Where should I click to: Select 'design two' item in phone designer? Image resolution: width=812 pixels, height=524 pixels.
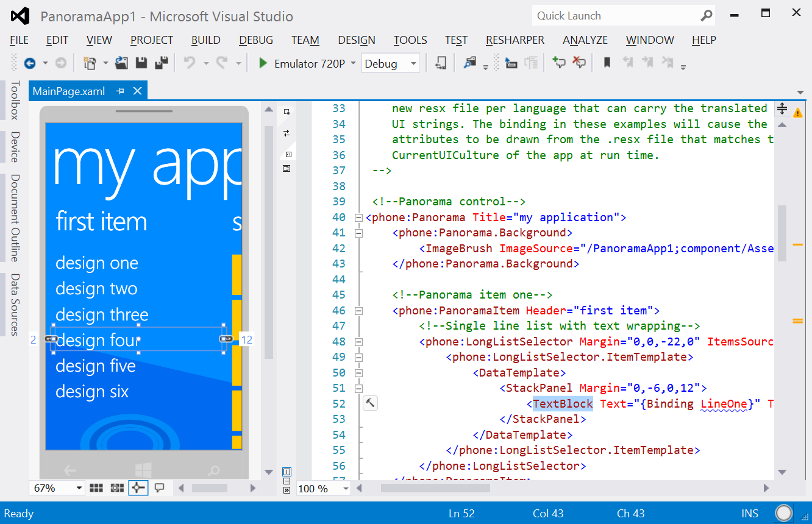coord(96,288)
